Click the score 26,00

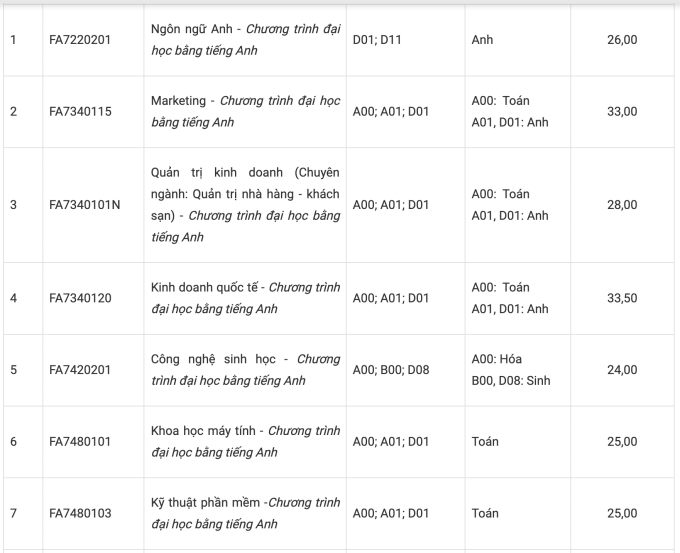pyautogui.click(x=621, y=39)
